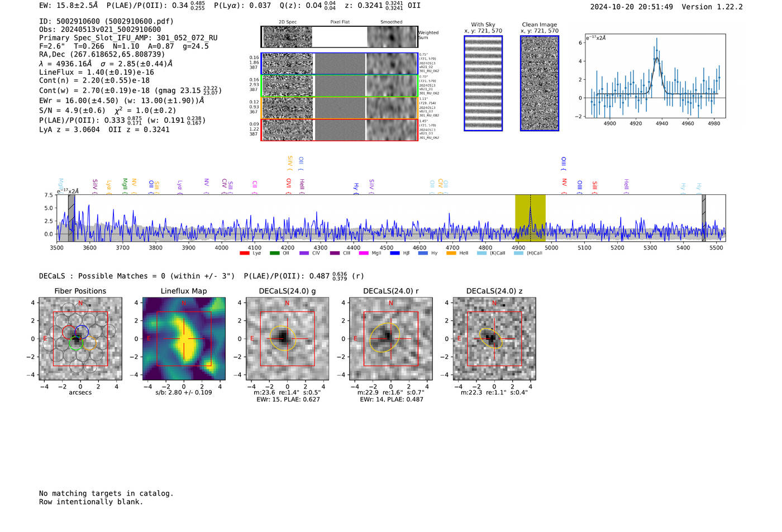Screen dimensions: 782x532
Task: Click the red Lyα legend swatch
Action: [x=244, y=253]
